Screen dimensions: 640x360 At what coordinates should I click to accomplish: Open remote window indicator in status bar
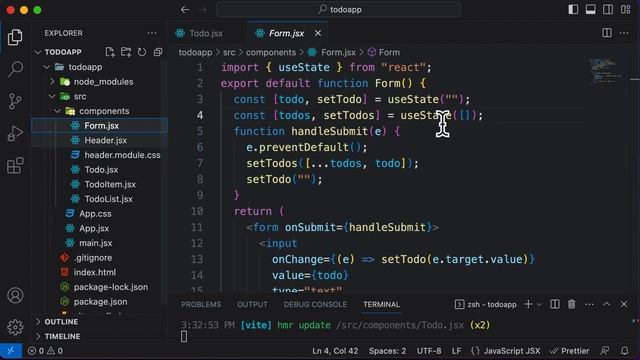[11, 351]
